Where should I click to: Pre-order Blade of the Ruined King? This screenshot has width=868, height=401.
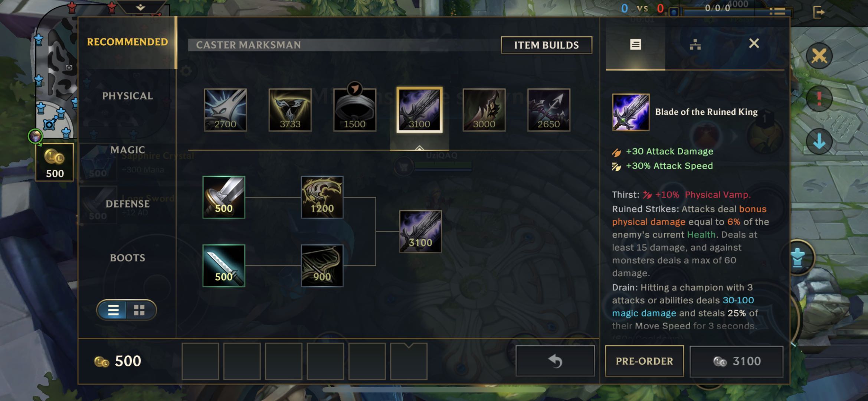pyautogui.click(x=644, y=361)
